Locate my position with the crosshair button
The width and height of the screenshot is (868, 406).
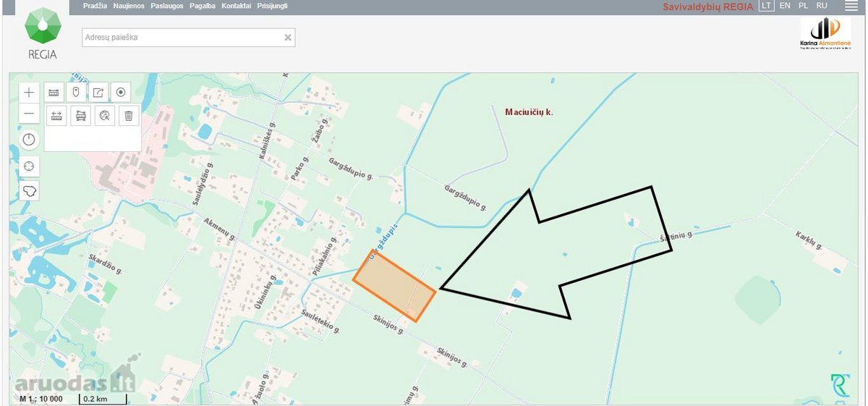coord(29,166)
